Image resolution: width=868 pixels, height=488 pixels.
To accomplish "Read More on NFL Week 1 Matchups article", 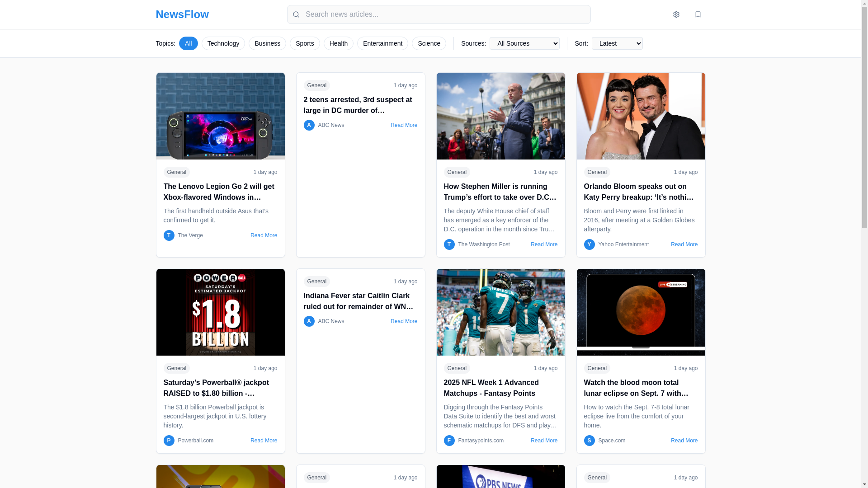I will pos(544,441).
